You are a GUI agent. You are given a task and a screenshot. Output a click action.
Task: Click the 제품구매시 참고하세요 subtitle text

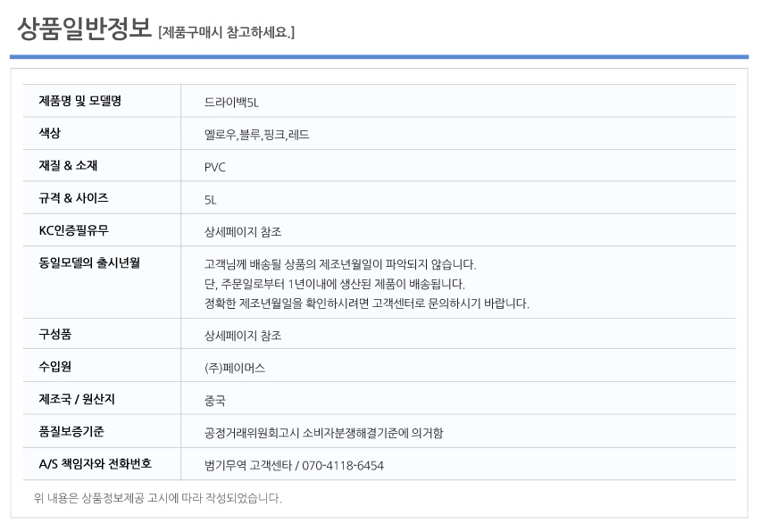tap(226, 32)
